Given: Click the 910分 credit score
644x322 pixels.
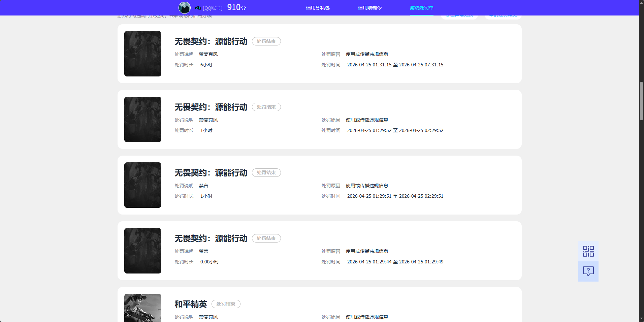Looking at the screenshot, I should 236,7.
